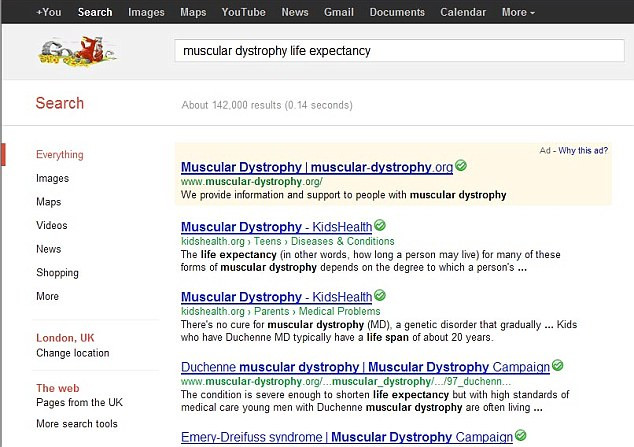Click green checkmark beside Emery-Dreifuss syndrome result
Image resolution: width=634 pixels, height=447 pixels.
pos(520,436)
